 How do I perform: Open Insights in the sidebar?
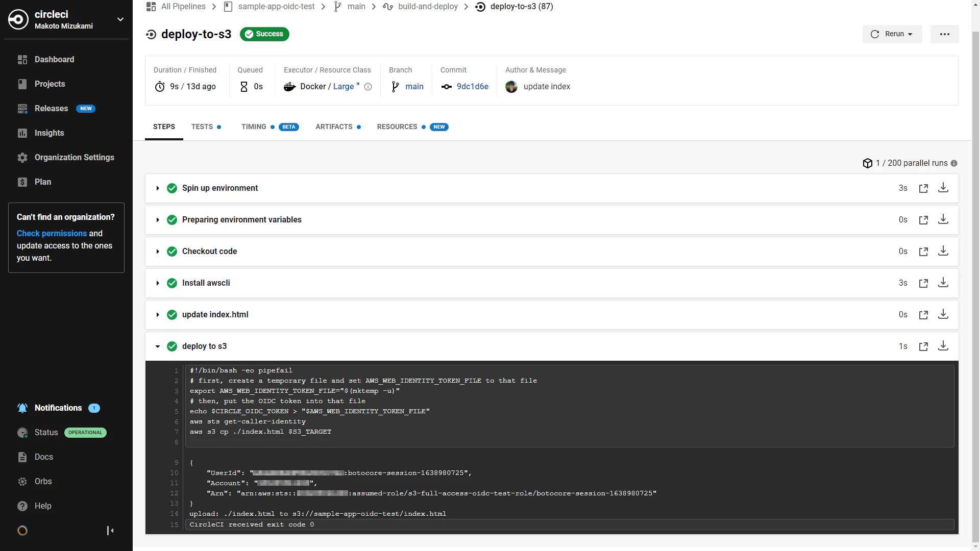click(x=49, y=133)
